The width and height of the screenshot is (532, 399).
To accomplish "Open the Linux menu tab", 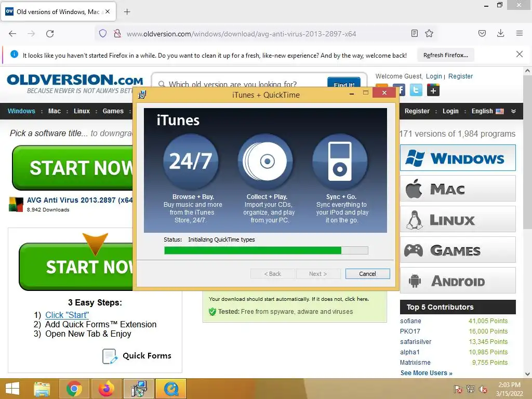I will pos(82,111).
